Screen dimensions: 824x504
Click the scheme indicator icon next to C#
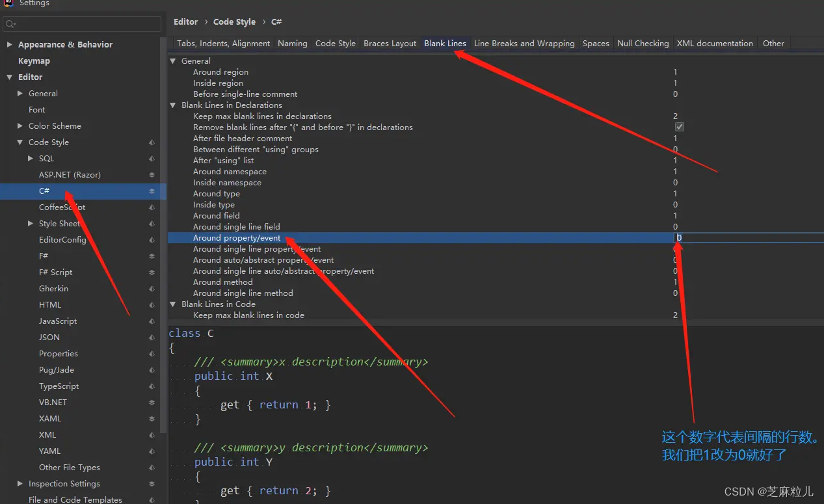pos(152,191)
